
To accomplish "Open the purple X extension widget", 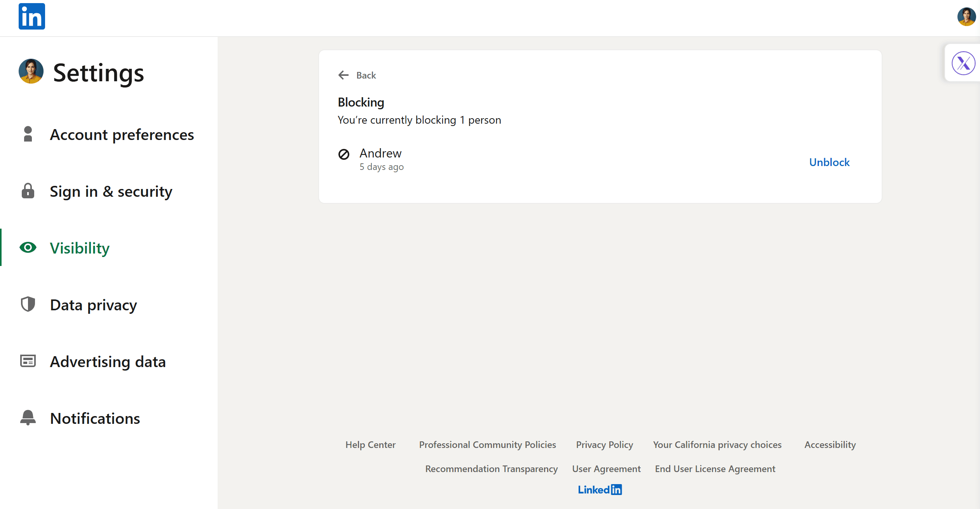I will click(963, 63).
